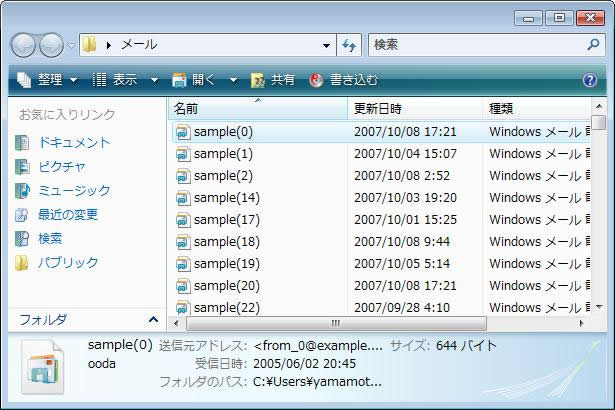
Task: Select sample(18) mail file icon
Action: click(x=183, y=242)
